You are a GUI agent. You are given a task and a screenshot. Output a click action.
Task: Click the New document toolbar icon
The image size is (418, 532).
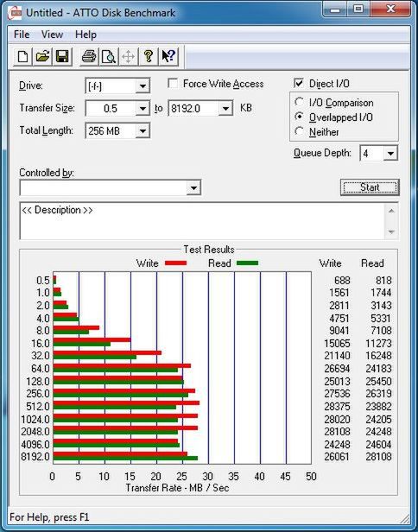point(22,56)
